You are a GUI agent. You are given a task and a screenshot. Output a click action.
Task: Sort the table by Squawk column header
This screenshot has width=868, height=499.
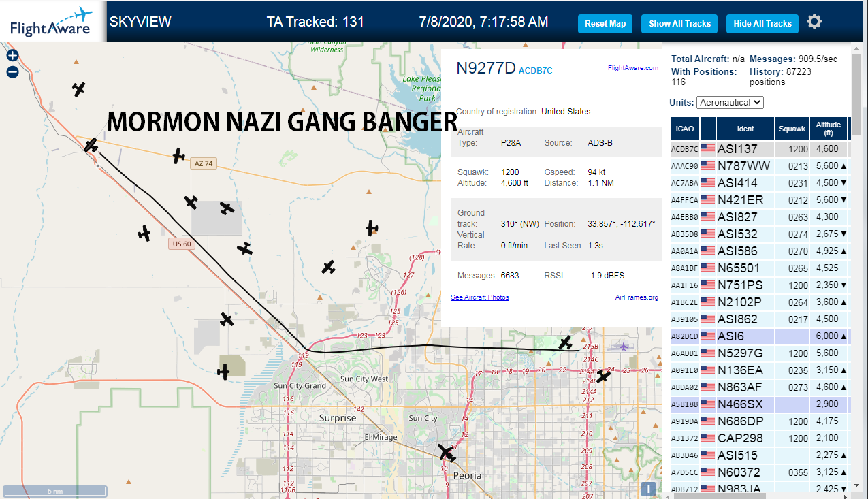click(x=792, y=129)
